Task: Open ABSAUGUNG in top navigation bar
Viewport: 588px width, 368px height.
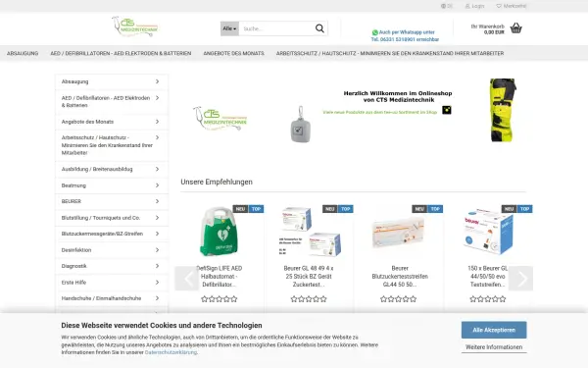Action: (x=23, y=53)
